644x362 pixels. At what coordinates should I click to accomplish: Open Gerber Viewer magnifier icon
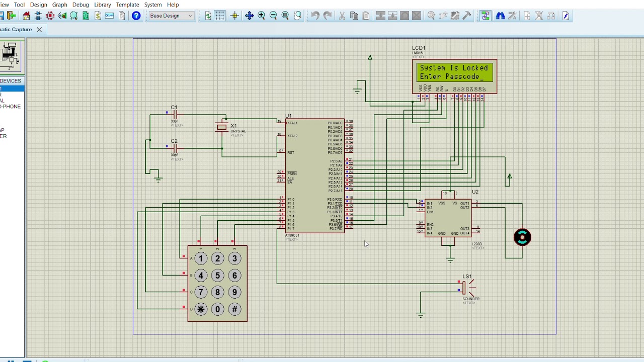point(74,16)
